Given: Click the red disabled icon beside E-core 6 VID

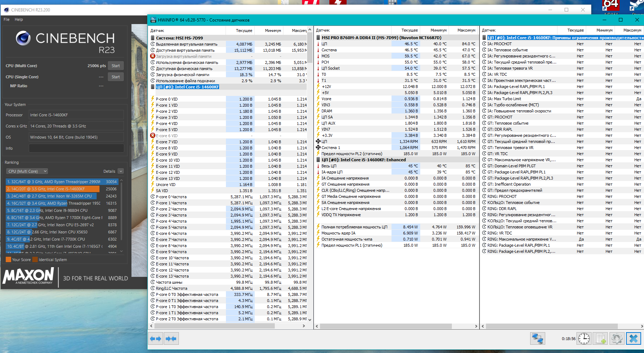Looking at the screenshot, I should pyautogui.click(x=153, y=136).
